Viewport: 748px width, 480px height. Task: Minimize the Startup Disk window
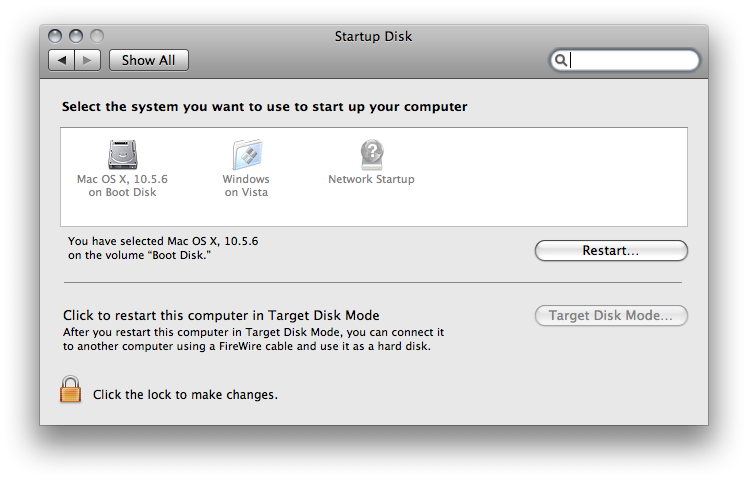point(76,36)
